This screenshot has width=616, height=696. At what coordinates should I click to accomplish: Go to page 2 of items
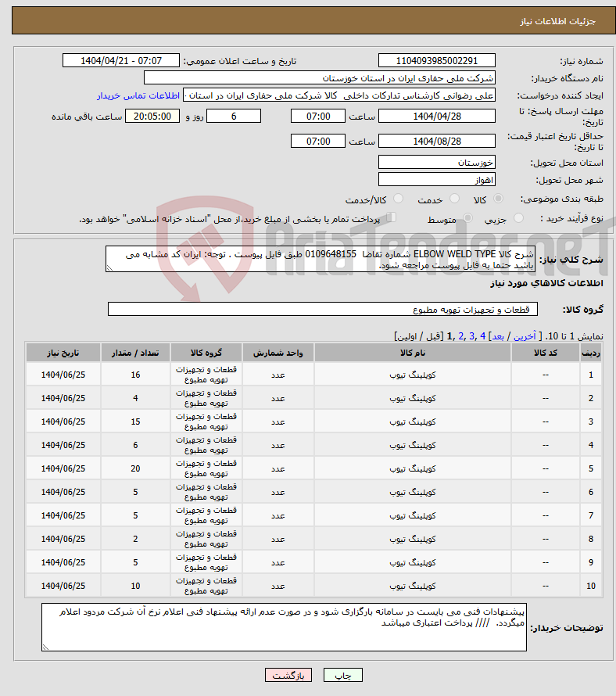[x=461, y=336]
